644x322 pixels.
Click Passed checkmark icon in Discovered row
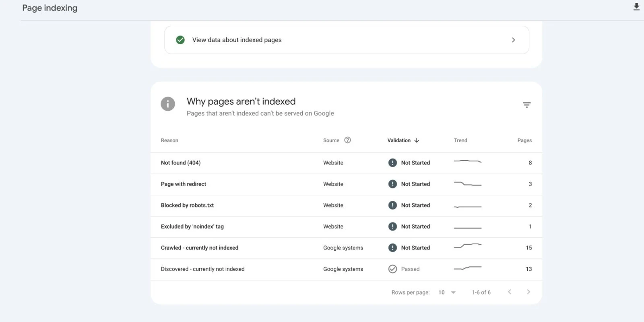coord(392,269)
